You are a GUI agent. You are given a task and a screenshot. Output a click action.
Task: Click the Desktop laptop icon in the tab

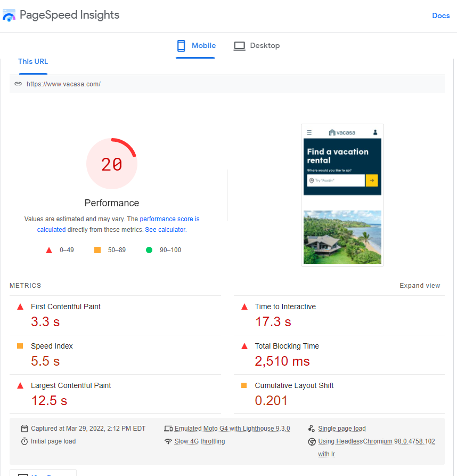(239, 46)
